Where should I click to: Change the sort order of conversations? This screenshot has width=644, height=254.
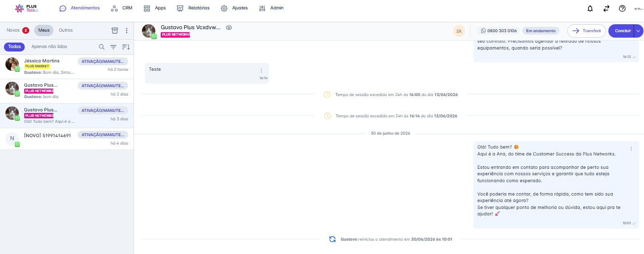click(126, 47)
